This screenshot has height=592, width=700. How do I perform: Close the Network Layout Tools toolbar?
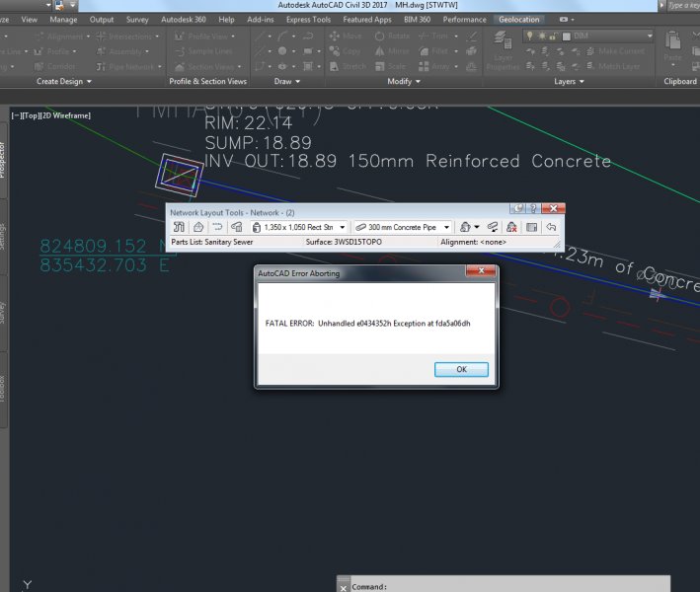click(554, 208)
